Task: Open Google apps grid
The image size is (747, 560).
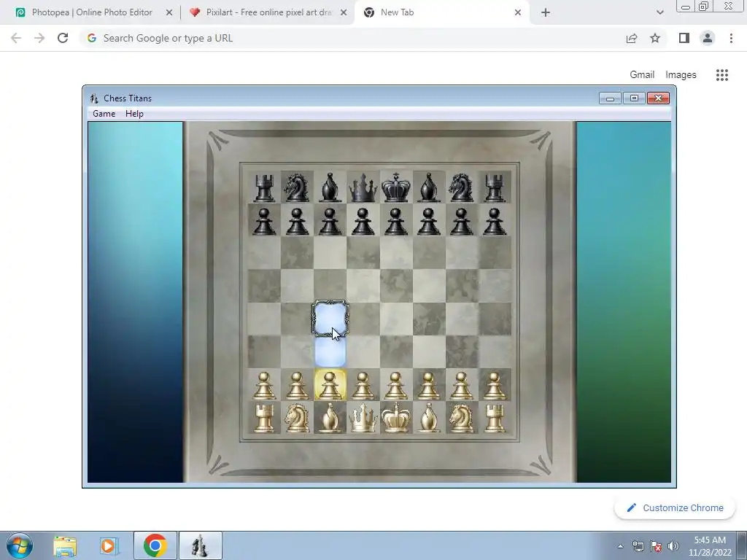Action: 722,75
